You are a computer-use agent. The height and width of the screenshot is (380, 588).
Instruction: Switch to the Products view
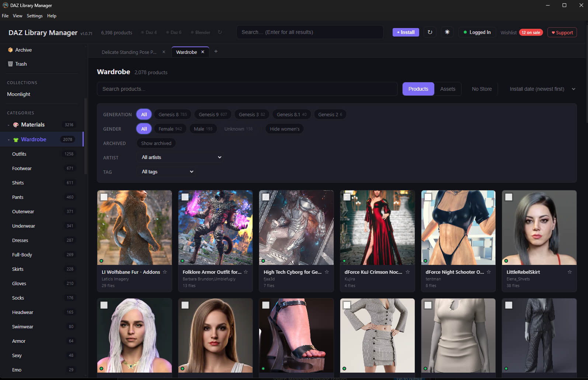418,89
